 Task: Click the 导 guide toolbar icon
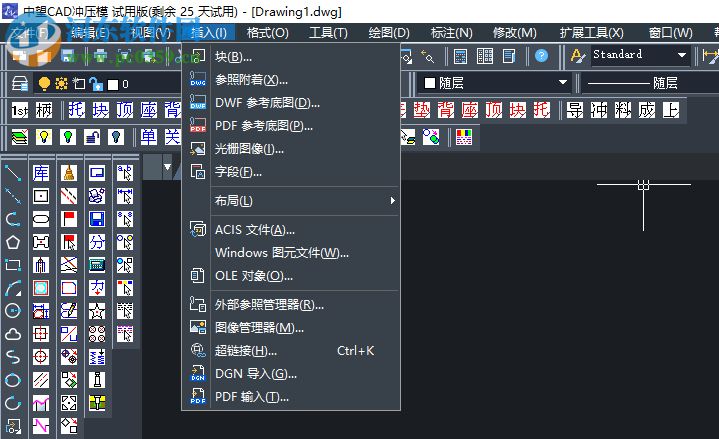pyautogui.click(x=575, y=110)
